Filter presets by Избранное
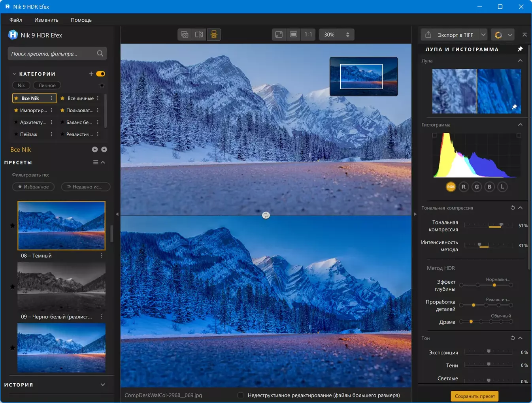 (34, 187)
